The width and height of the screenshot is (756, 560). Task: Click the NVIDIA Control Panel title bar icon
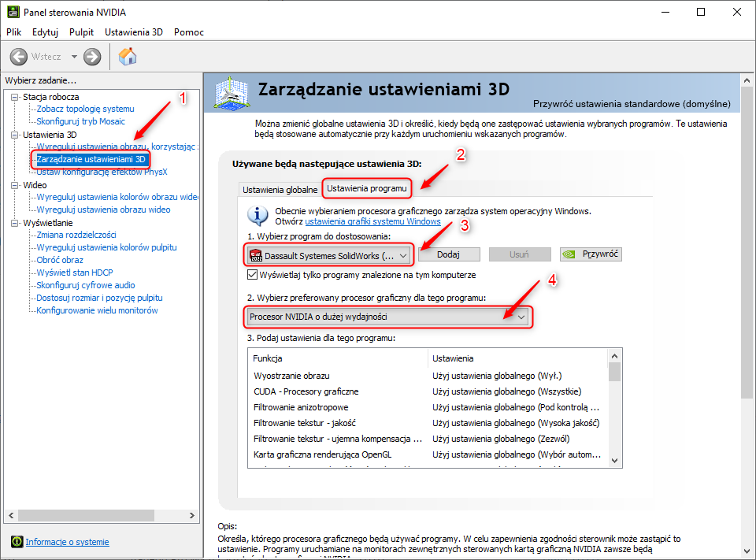(x=12, y=12)
